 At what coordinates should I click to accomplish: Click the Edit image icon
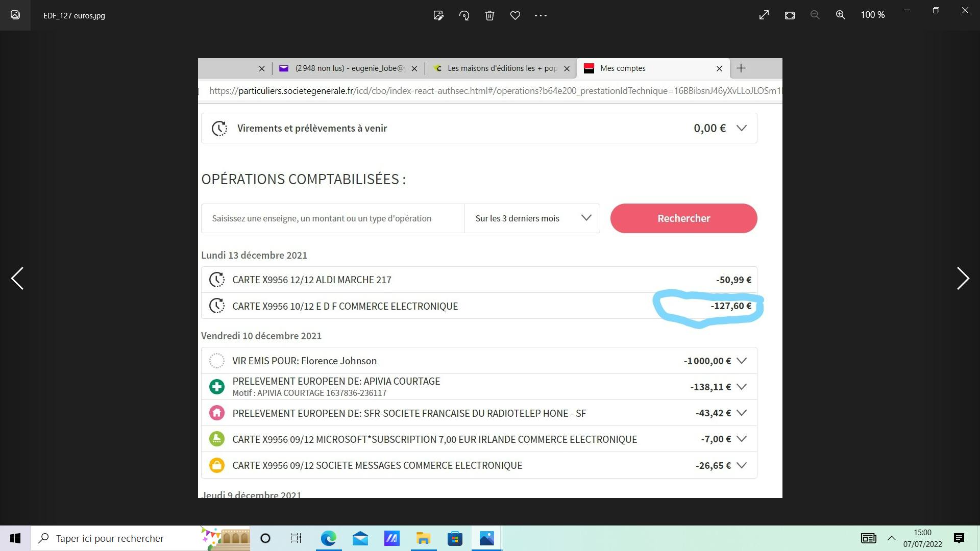438,15
